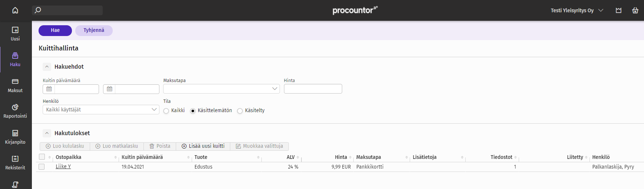Collapse the Hakuehdot section
Image resolution: width=644 pixels, height=189 pixels.
coord(47,67)
